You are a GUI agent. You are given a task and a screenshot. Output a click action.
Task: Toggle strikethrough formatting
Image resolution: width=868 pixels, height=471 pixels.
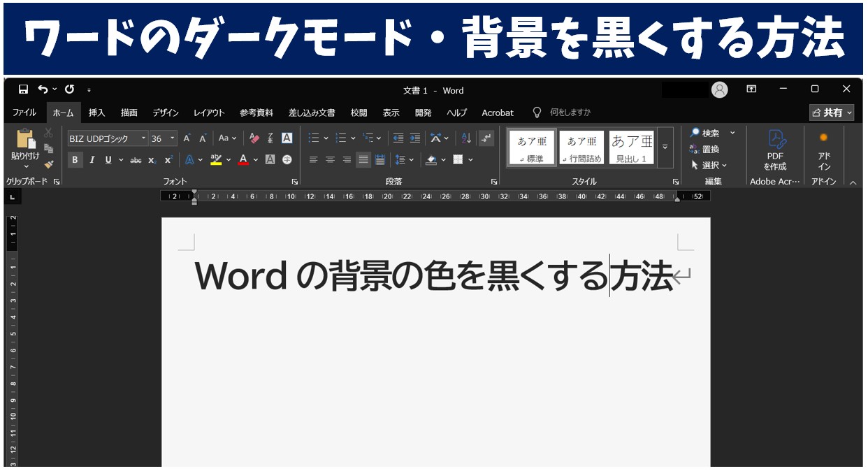136,160
